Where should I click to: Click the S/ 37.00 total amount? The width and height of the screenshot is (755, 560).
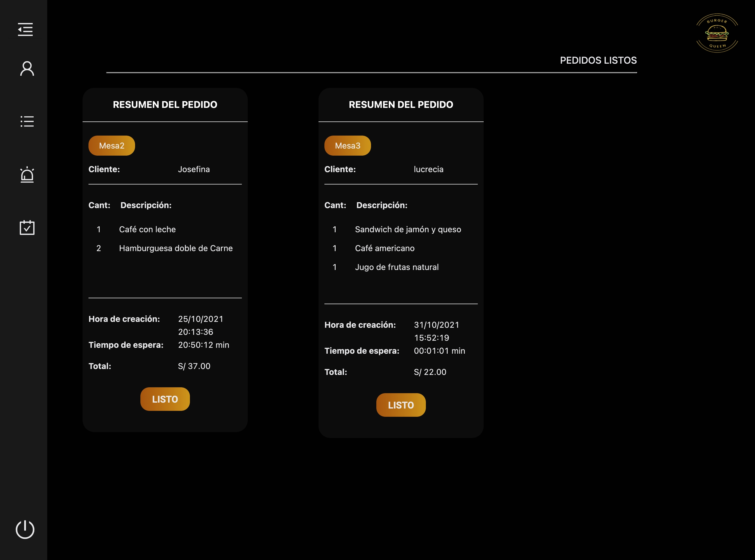pyautogui.click(x=194, y=366)
